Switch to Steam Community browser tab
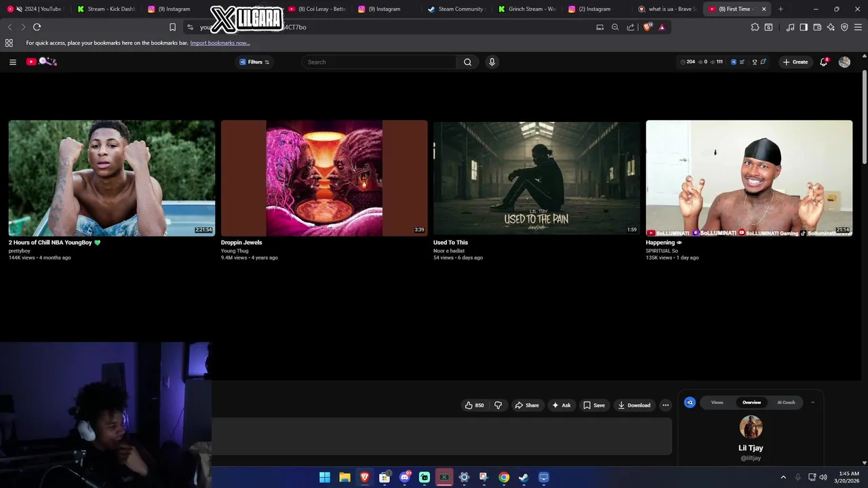Image resolution: width=868 pixels, height=488 pixels. pyautogui.click(x=456, y=9)
